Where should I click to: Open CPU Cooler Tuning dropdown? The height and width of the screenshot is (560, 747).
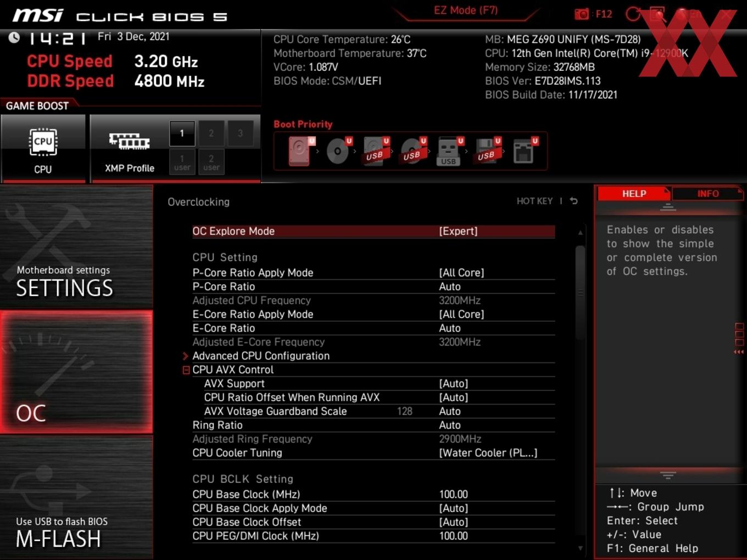tap(488, 452)
